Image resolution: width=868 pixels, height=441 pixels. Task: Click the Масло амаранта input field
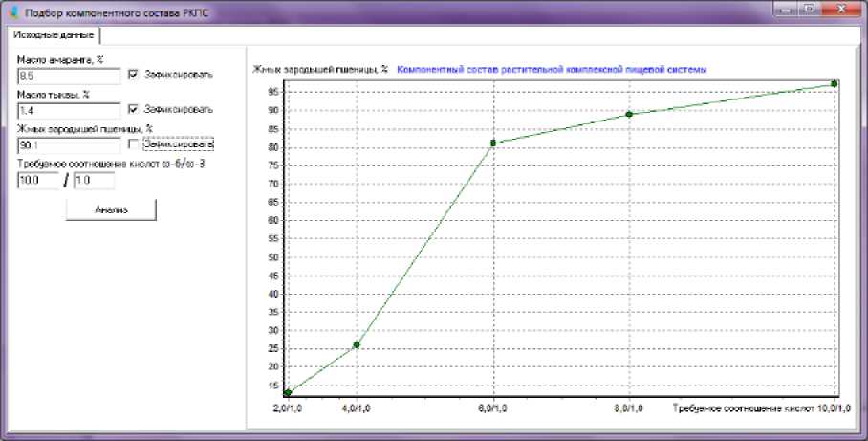(x=69, y=76)
